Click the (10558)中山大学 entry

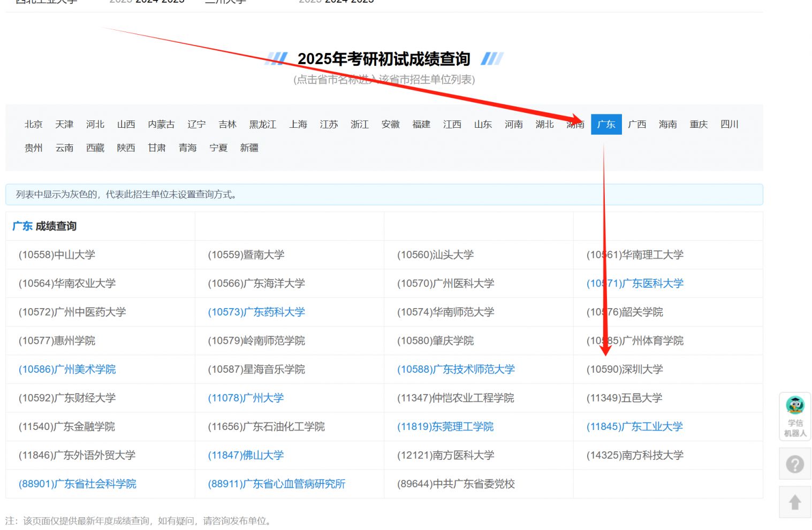coord(57,255)
